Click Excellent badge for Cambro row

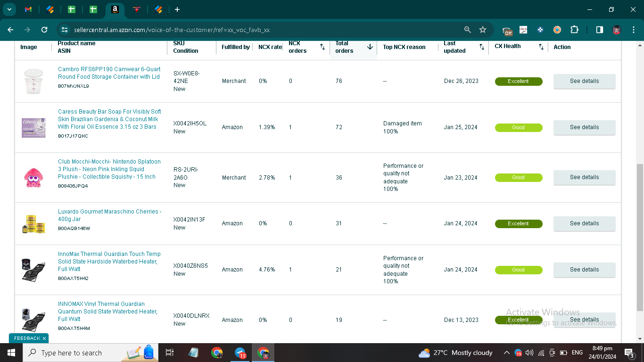coord(519,81)
